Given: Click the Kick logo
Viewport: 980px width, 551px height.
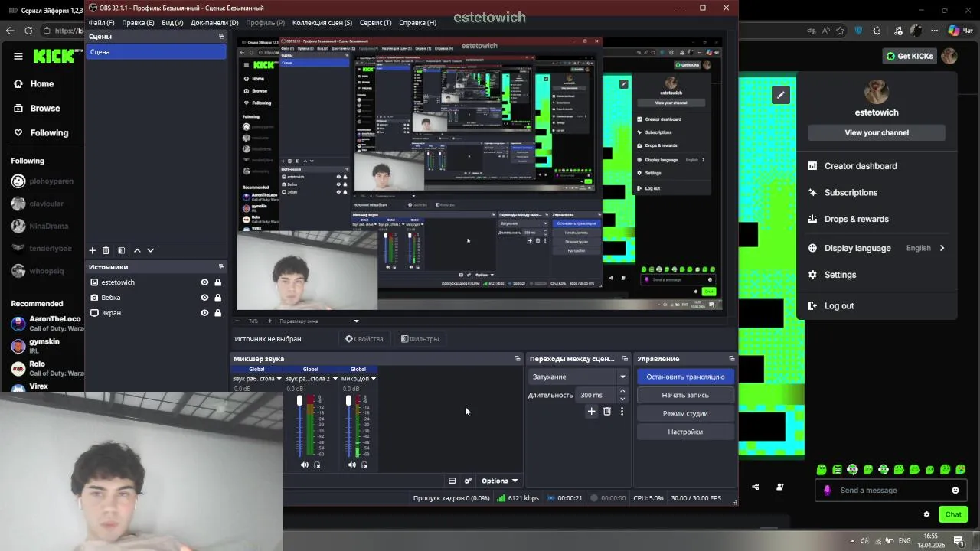Looking at the screenshot, I should pos(54,56).
